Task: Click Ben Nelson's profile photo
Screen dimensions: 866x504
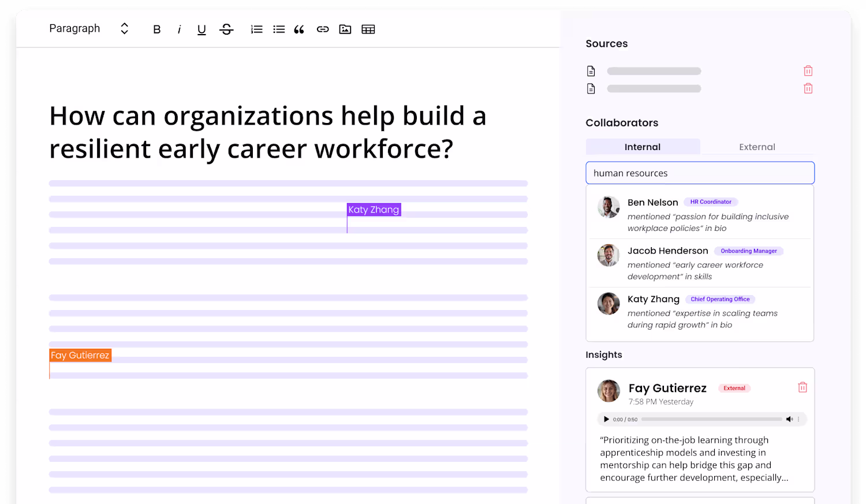Action: coord(609,207)
